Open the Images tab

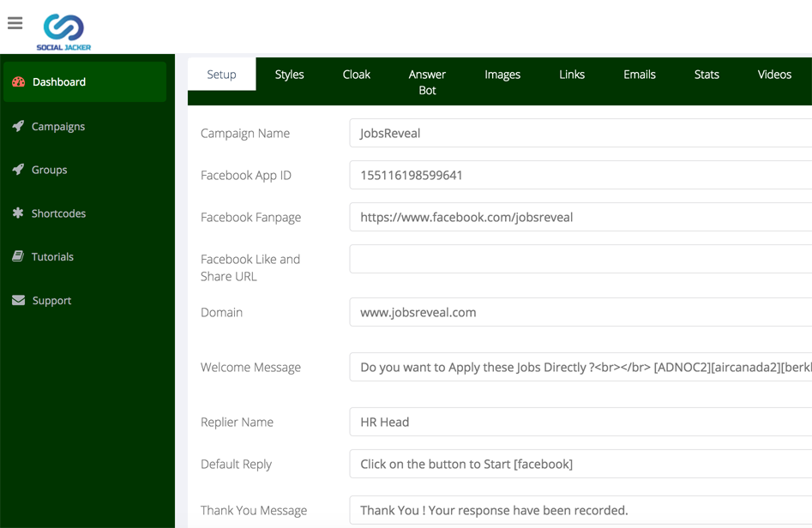tap(502, 75)
